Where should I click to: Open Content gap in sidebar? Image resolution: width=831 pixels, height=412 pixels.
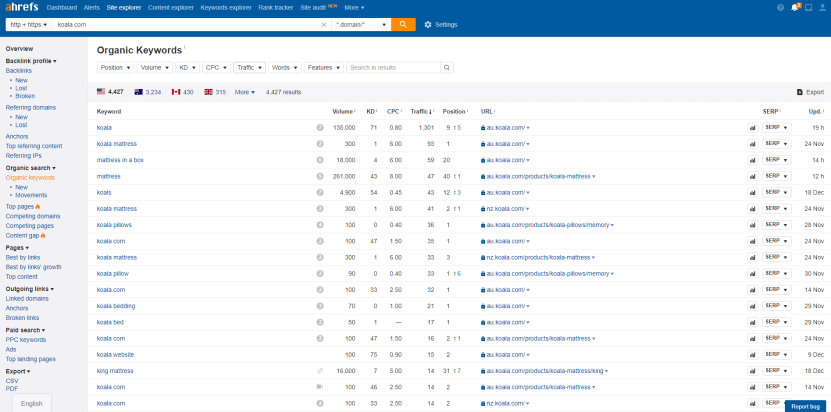[23, 235]
